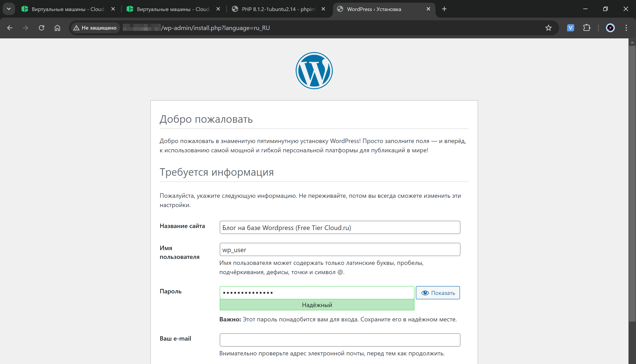Click the V extension icon
Screen dimensions: 636x364
(x=570, y=28)
